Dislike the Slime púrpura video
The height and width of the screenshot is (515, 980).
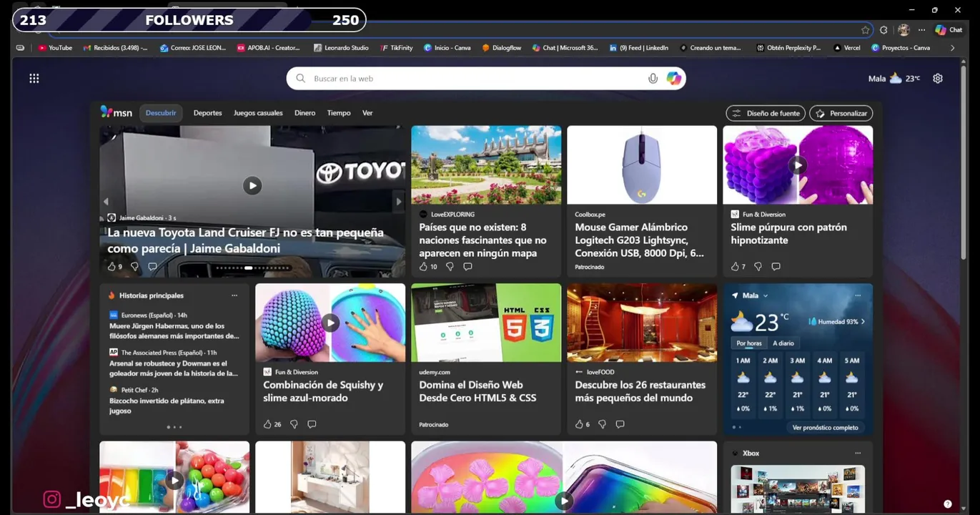click(758, 267)
